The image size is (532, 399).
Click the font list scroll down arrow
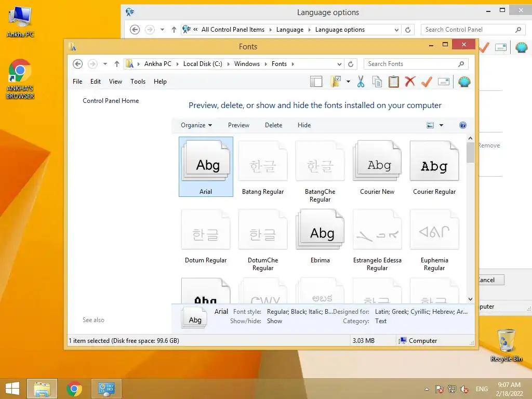[470, 299]
